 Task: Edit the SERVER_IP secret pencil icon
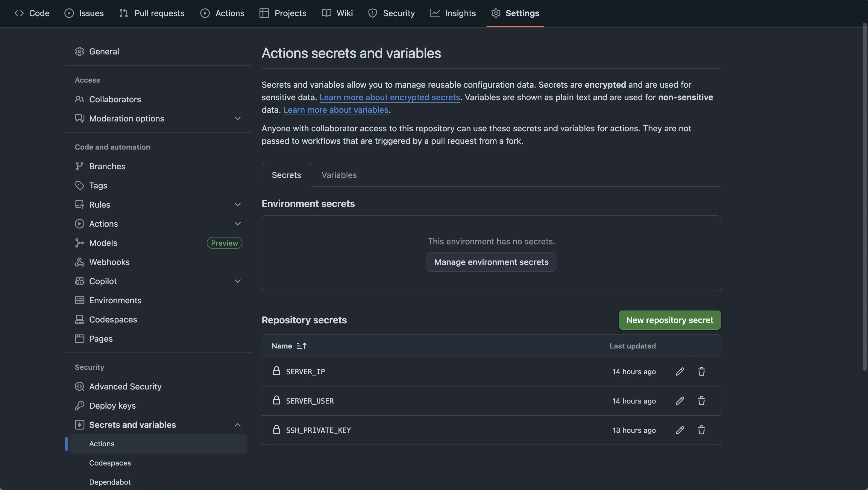(680, 372)
